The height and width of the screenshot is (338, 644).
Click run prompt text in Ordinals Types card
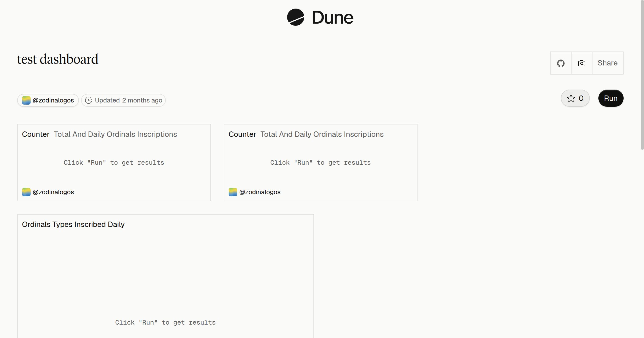click(165, 322)
